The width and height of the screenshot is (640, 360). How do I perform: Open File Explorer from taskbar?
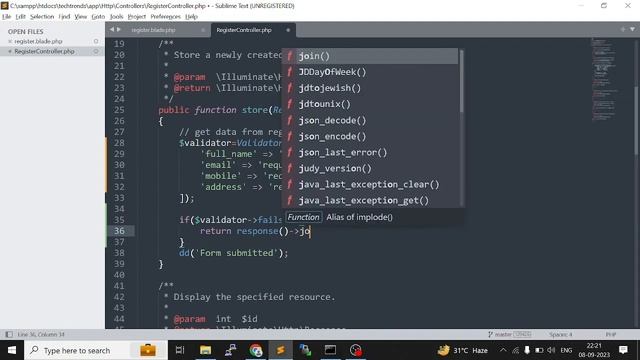tap(205, 350)
